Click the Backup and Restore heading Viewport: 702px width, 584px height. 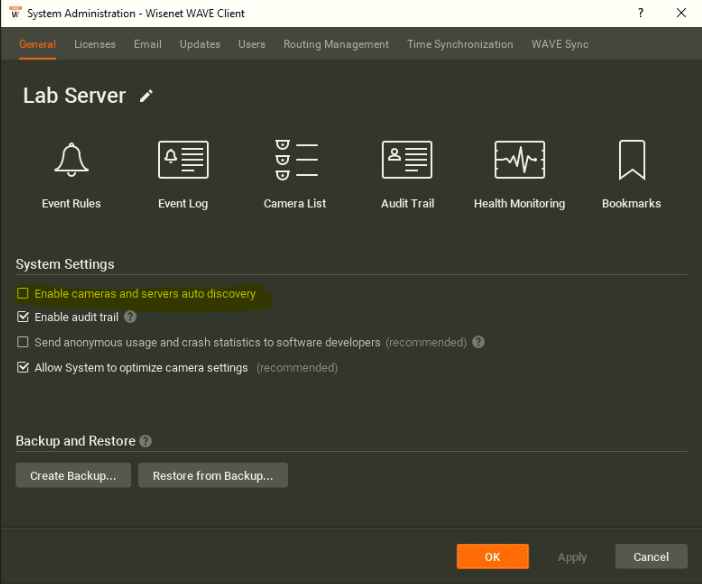coord(75,441)
